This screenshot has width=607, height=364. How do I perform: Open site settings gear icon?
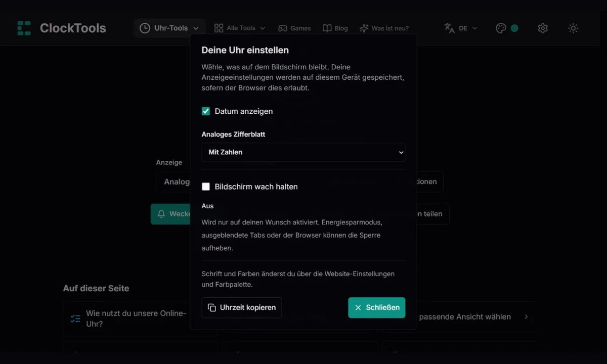543,28
